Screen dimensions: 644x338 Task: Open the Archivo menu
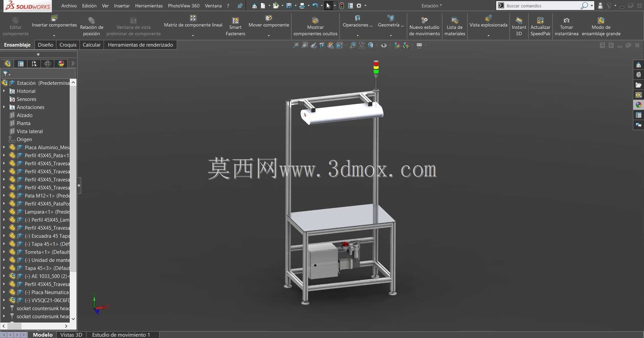coord(69,6)
